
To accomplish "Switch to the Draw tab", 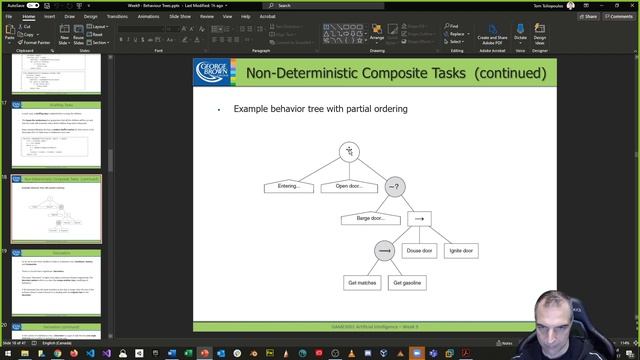I will (x=69, y=17).
